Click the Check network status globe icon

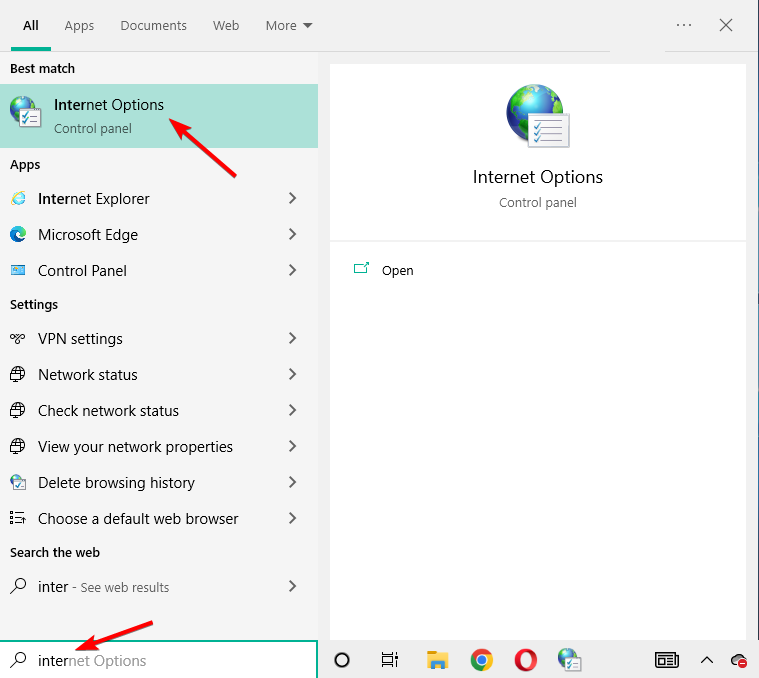[x=18, y=410]
